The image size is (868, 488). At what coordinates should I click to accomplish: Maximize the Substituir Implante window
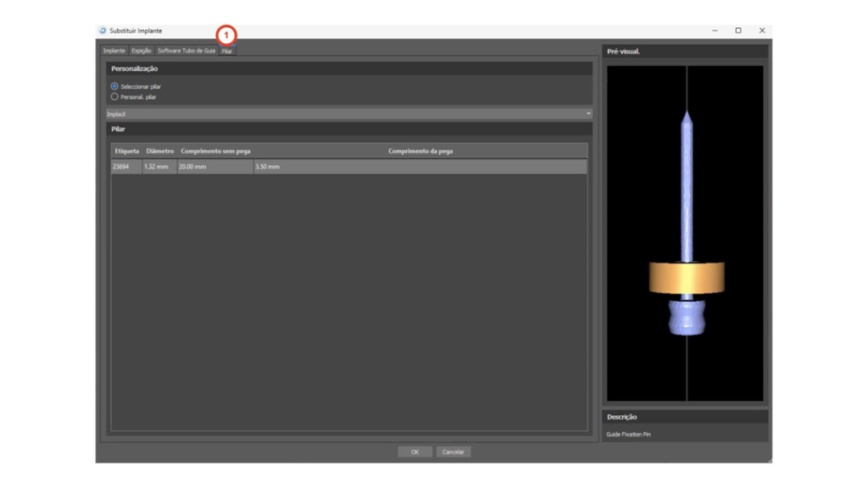point(738,30)
